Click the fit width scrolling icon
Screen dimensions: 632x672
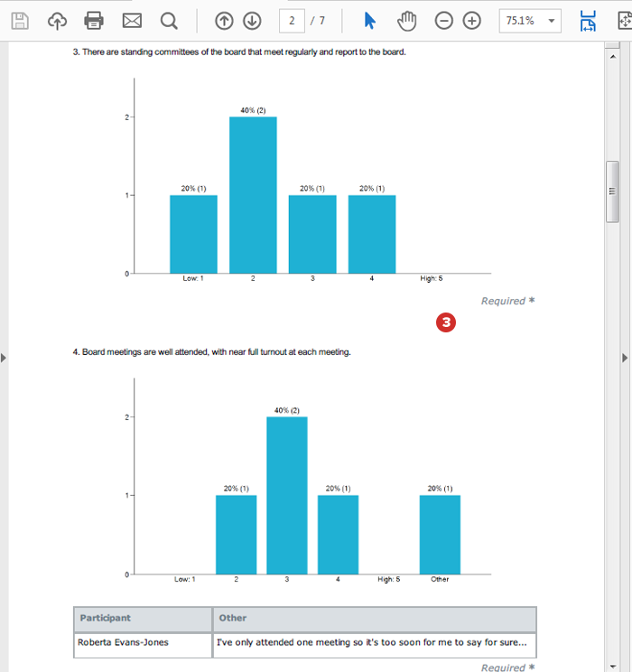click(589, 21)
